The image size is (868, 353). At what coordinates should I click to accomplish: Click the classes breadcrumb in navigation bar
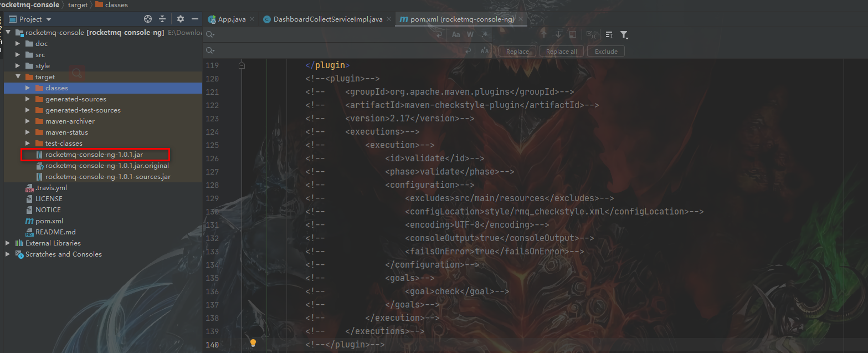pos(111,4)
